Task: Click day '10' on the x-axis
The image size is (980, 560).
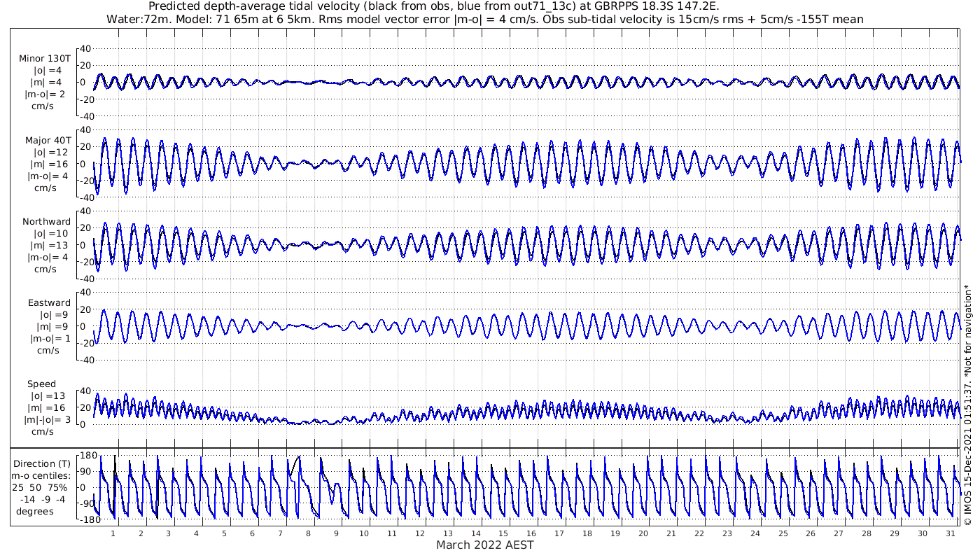Action: pyautogui.click(x=364, y=533)
